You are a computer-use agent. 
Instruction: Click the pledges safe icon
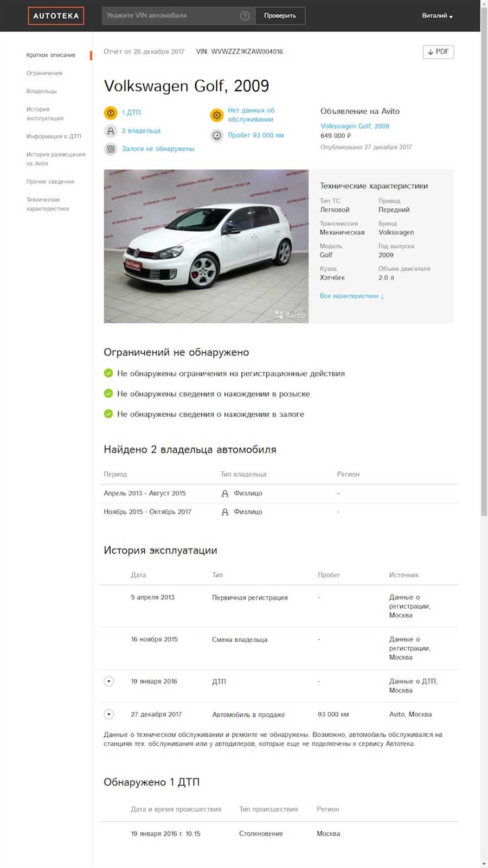point(111,149)
